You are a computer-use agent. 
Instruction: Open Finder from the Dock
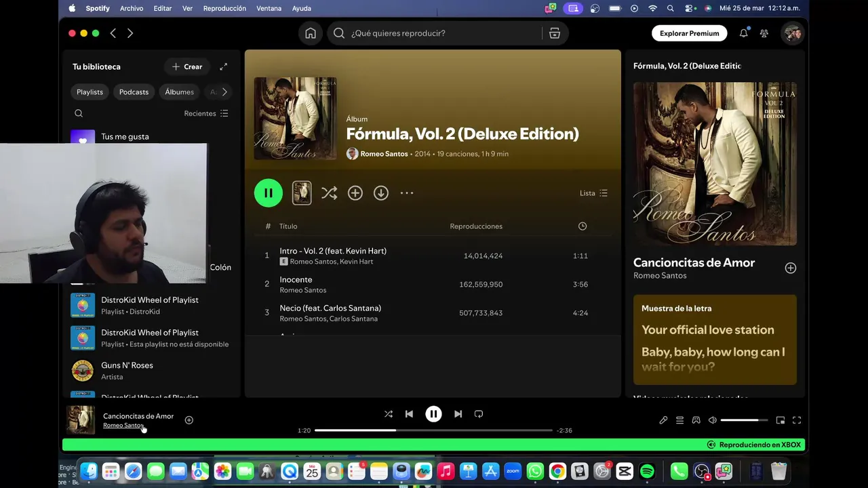tap(89, 471)
